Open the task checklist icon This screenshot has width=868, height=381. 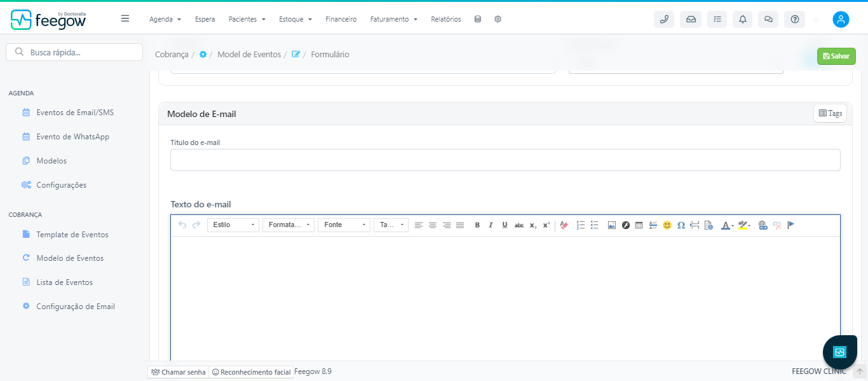pos(717,19)
